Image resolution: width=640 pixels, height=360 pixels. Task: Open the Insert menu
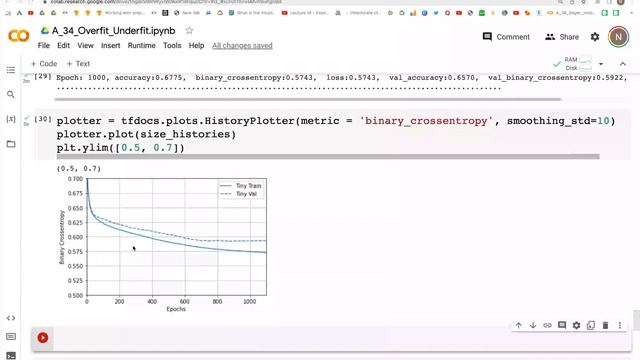pyautogui.click(x=111, y=45)
